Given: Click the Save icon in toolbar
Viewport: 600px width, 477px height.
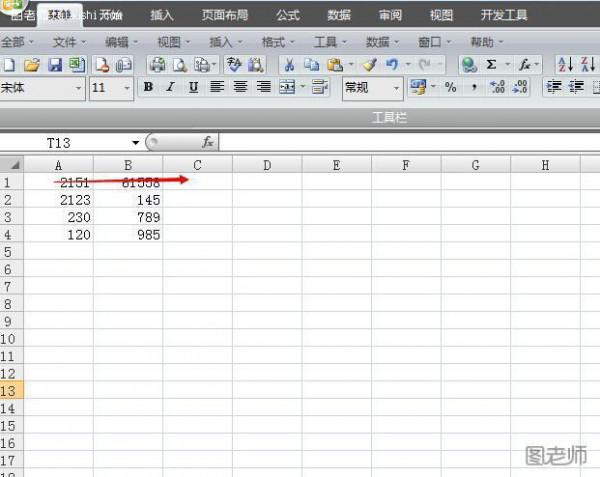Looking at the screenshot, I should [x=55, y=65].
